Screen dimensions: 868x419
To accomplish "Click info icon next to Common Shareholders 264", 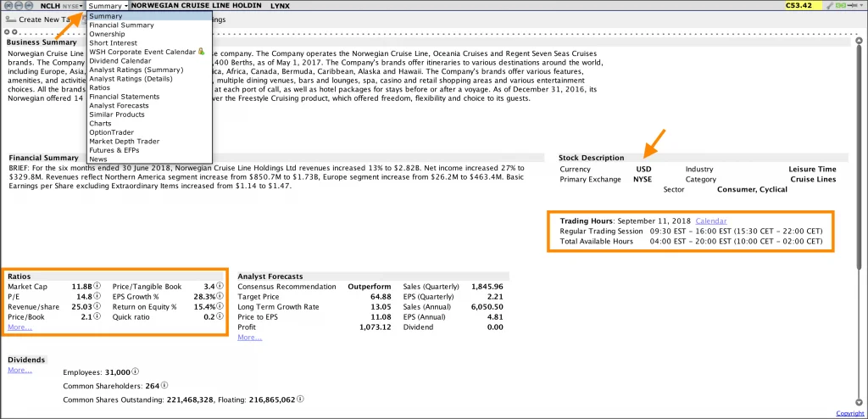I will click(164, 385).
